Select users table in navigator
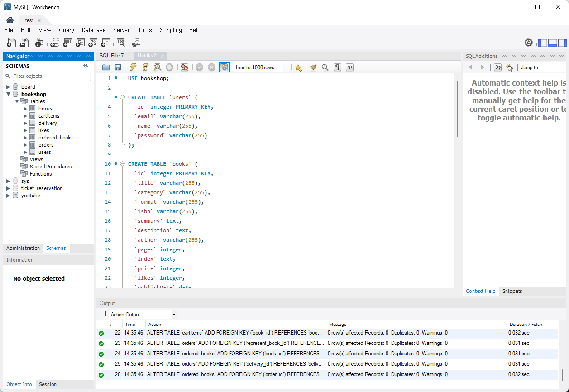The image size is (569, 392). (x=45, y=152)
